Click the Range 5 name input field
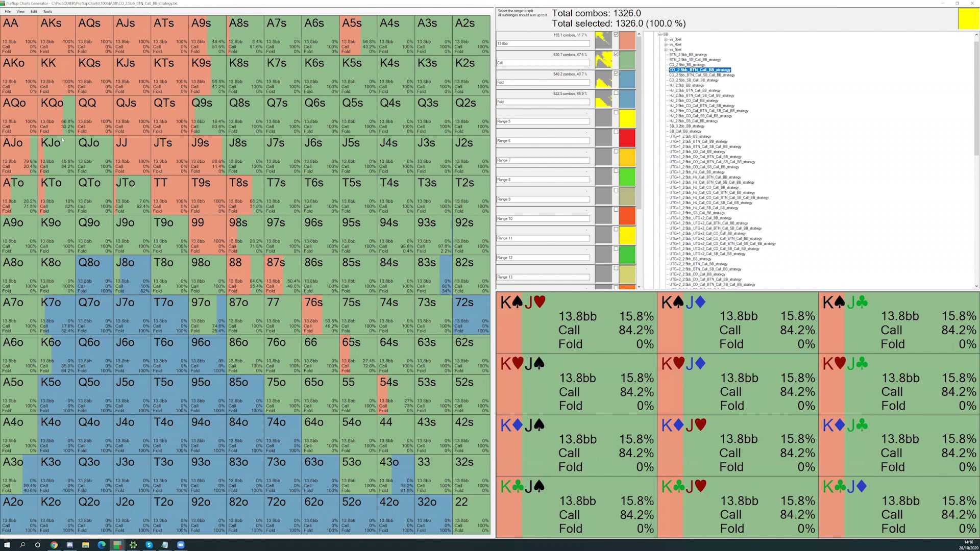Screen dimensions: 980x551 (x=543, y=121)
